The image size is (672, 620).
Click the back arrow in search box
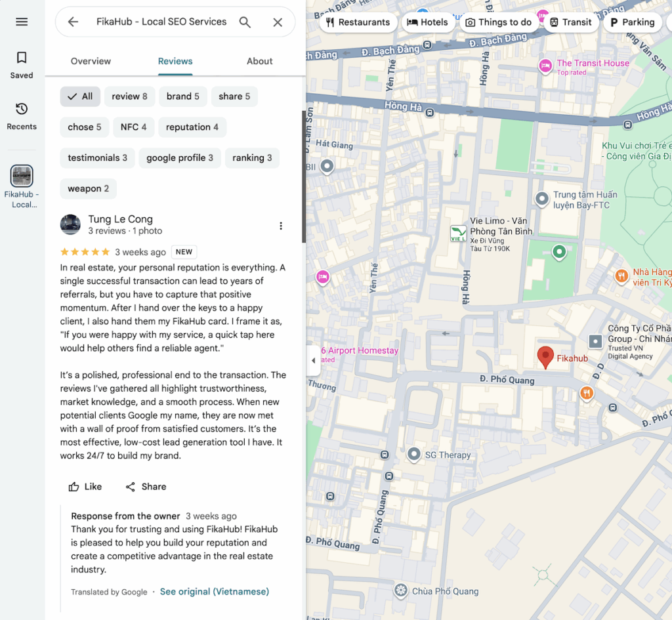pyautogui.click(x=73, y=22)
